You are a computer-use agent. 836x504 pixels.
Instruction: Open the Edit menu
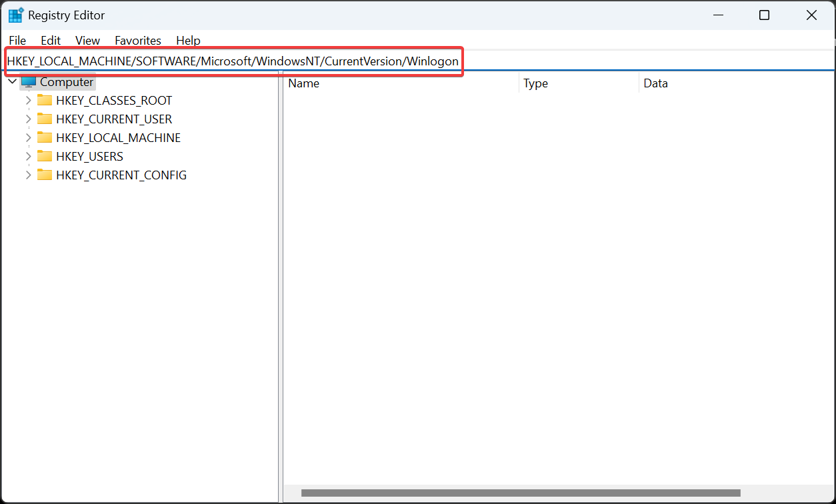click(51, 41)
